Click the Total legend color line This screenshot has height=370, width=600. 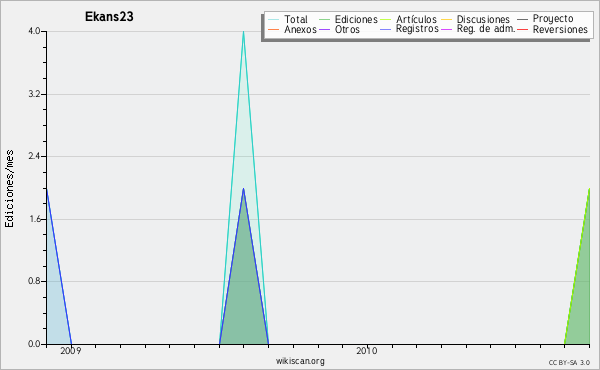274,20
